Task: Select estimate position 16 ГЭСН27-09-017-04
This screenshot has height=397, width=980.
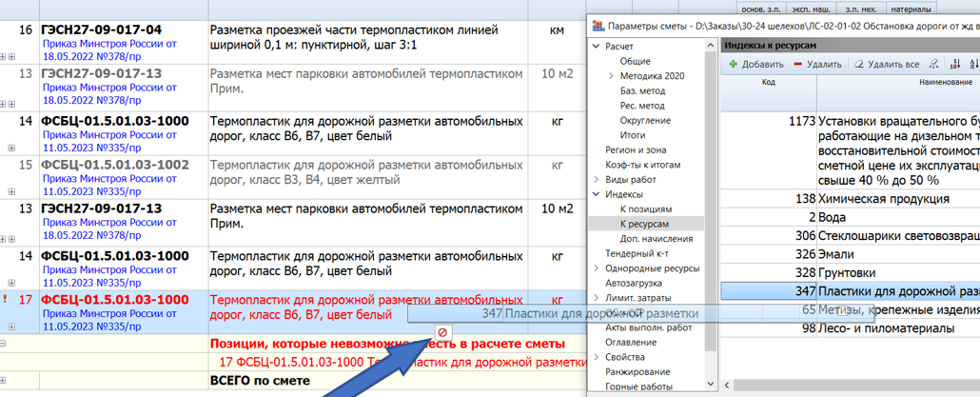Action: click(x=101, y=30)
